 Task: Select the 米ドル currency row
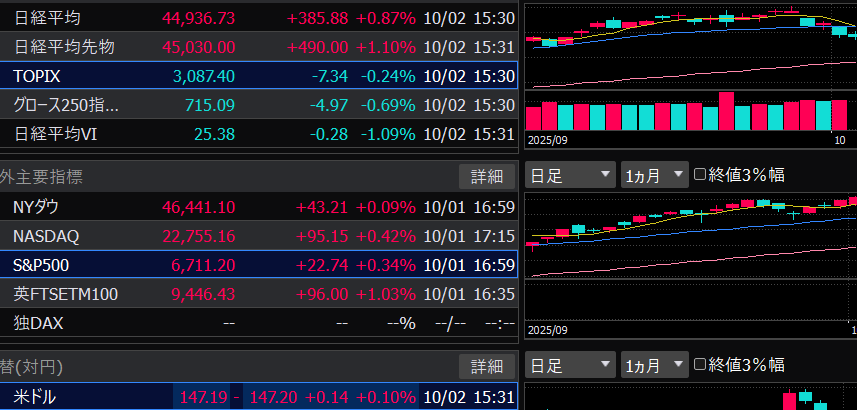(x=258, y=397)
